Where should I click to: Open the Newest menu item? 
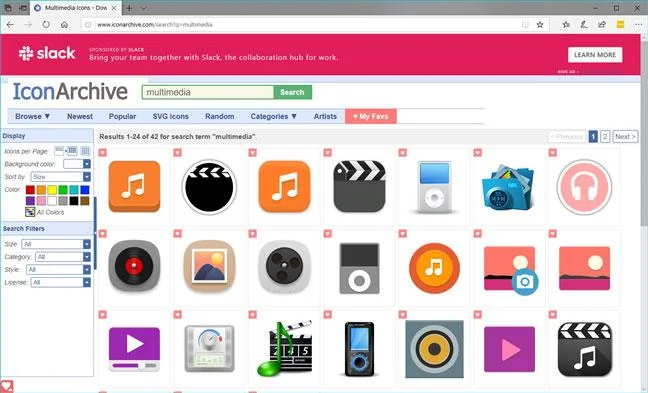pyautogui.click(x=80, y=117)
